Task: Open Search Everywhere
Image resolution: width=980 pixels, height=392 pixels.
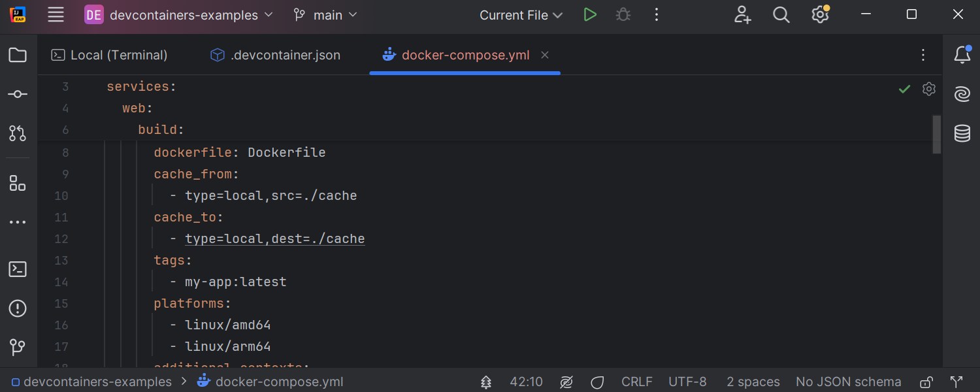Action: 781,14
